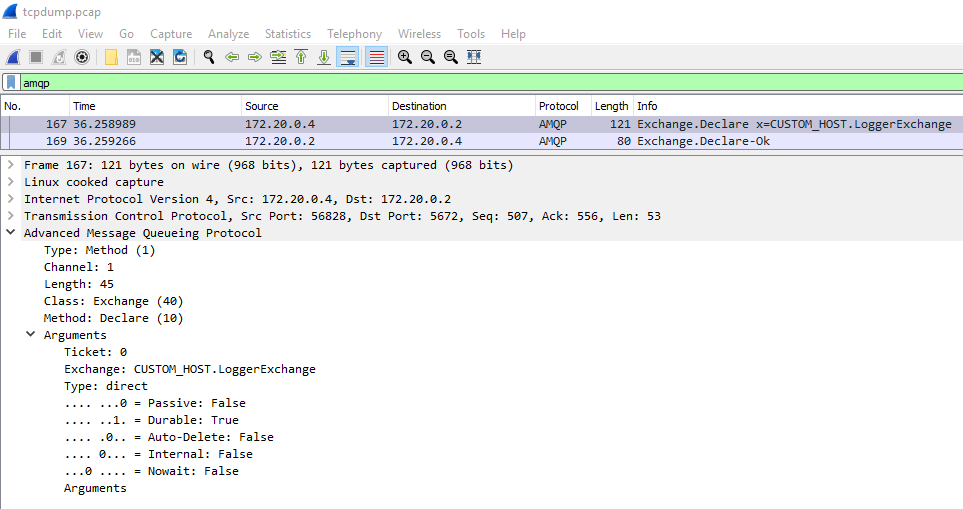Select the Durable: True flag
This screenshot has width=963, height=509.
(151, 420)
